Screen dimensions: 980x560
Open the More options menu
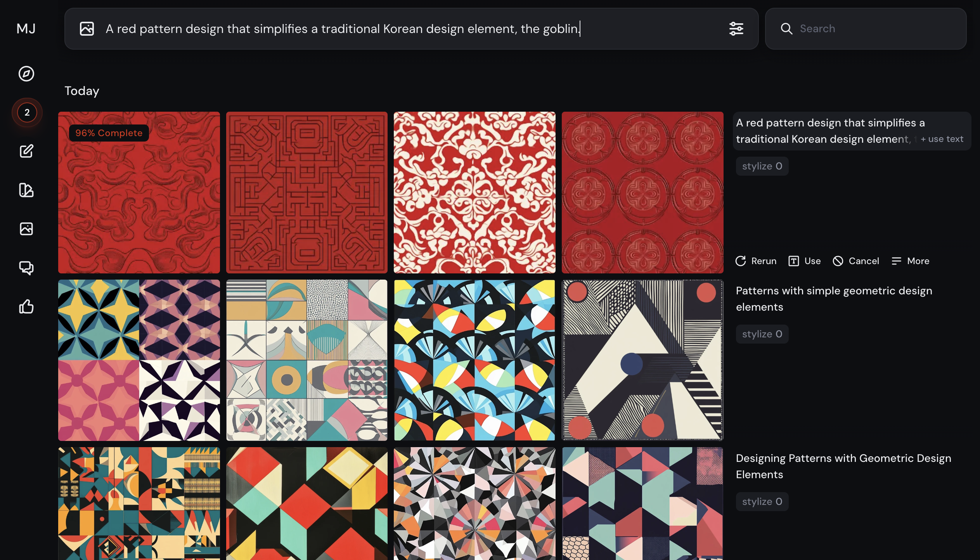(x=910, y=261)
